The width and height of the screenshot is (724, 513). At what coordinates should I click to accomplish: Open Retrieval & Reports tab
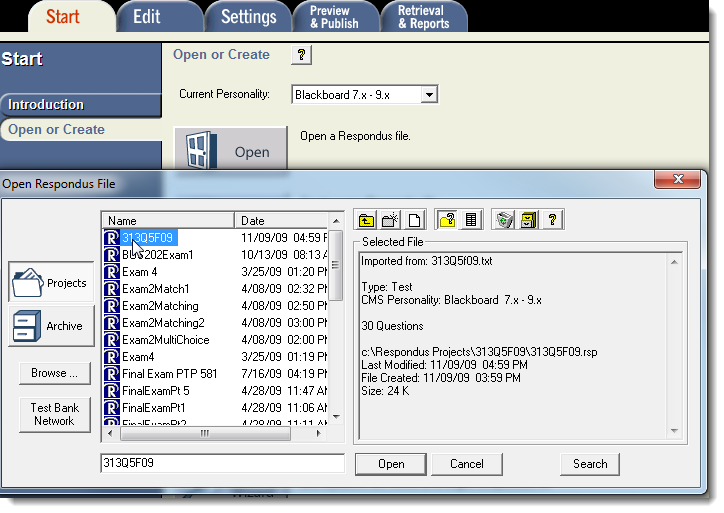tap(423, 17)
